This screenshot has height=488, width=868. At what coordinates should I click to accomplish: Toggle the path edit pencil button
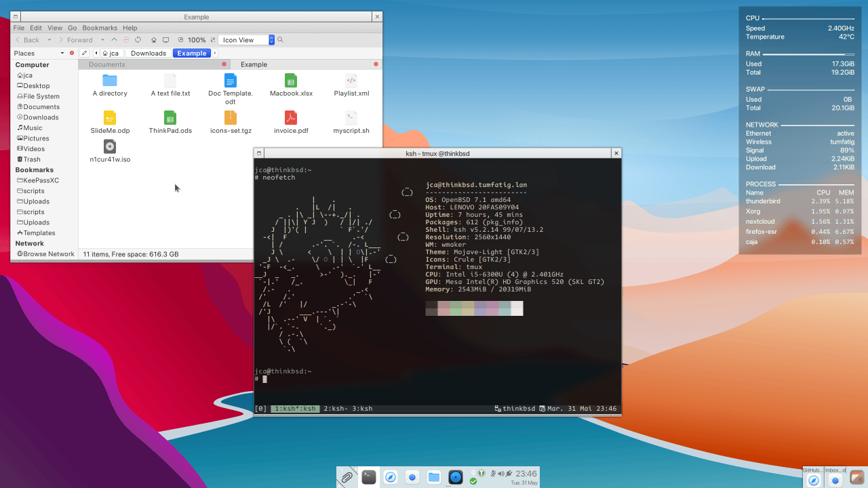[84, 53]
